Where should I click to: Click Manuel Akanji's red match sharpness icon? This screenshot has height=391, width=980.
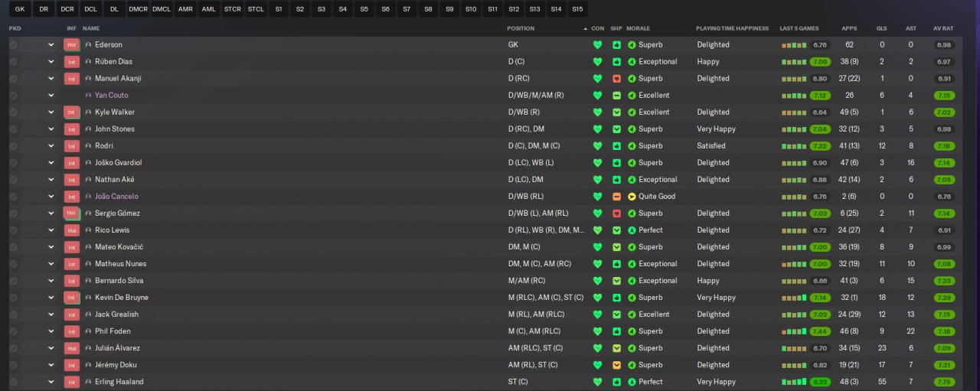click(x=616, y=79)
